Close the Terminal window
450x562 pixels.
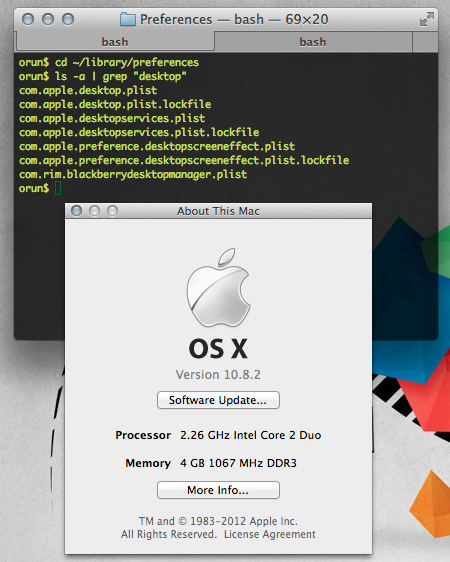pyautogui.click(x=28, y=19)
